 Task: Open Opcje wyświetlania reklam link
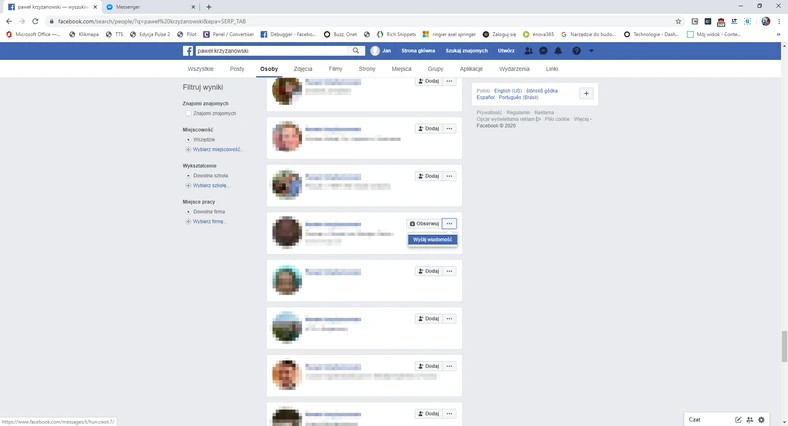pos(509,119)
